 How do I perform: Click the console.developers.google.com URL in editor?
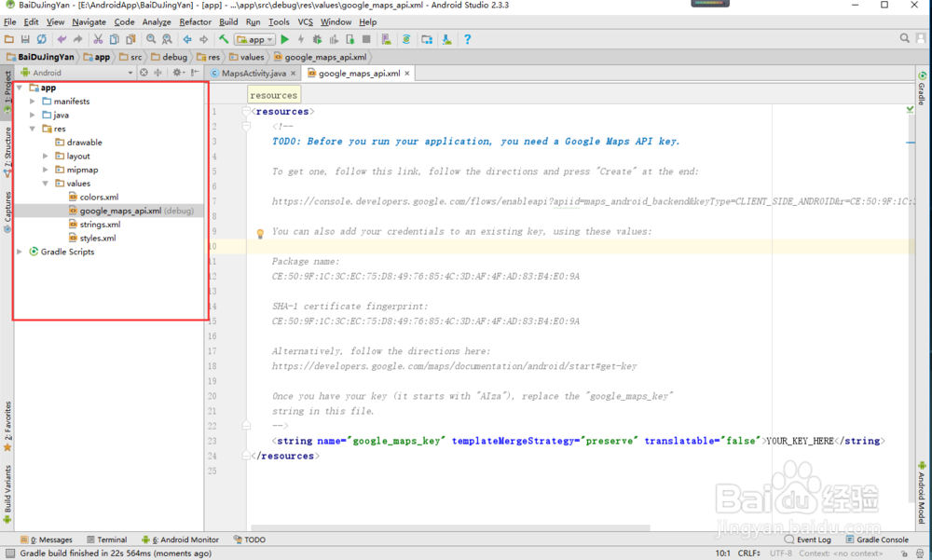coord(593,201)
